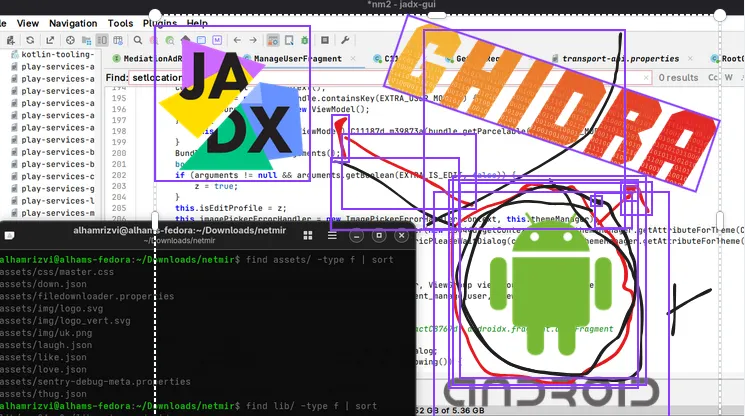745x416 pixels.
Task: Toggle the highlighted split-columns toolbar button
Action: click(x=102, y=40)
